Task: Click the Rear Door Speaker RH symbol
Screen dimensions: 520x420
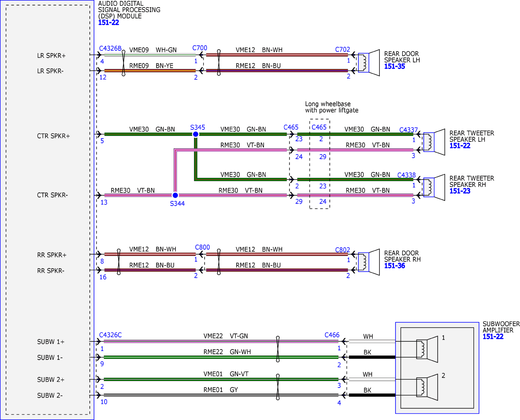Action: 369,262
